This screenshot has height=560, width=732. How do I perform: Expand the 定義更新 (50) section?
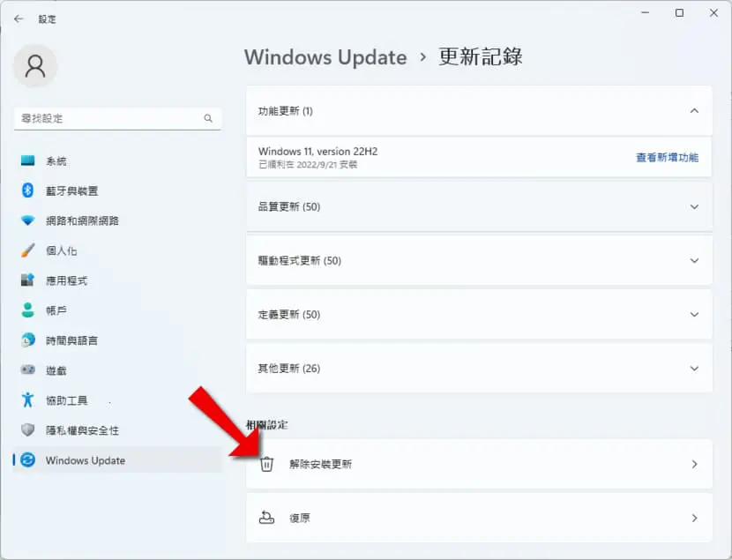(x=479, y=315)
